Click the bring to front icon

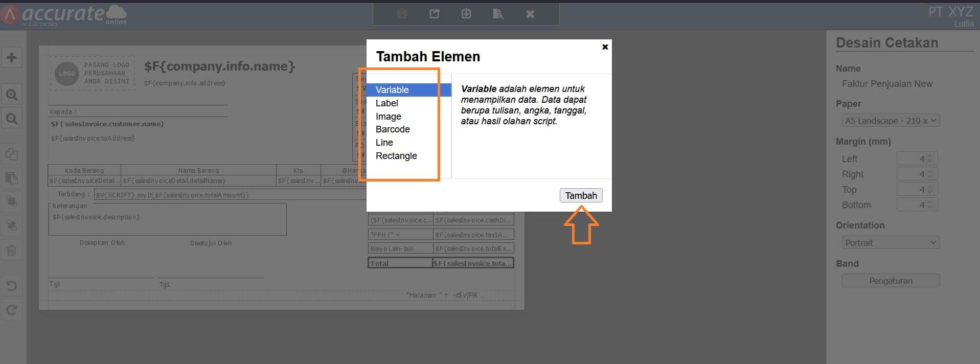[11, 201]
